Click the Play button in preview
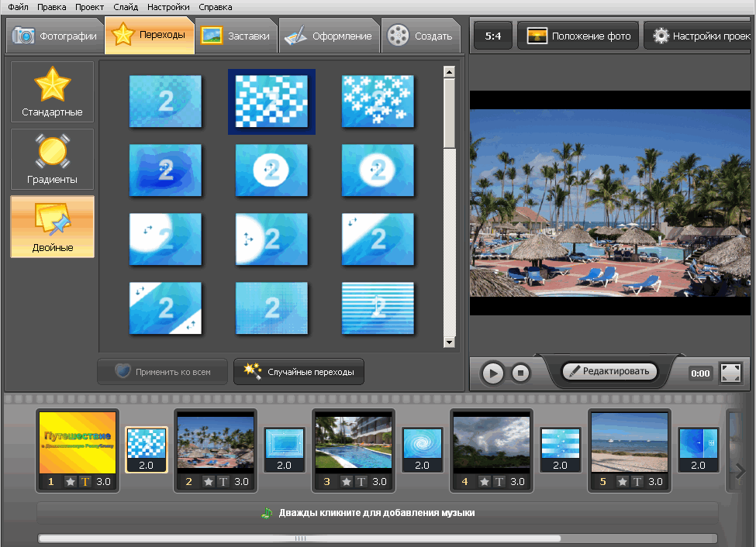 tap(492, 373)
